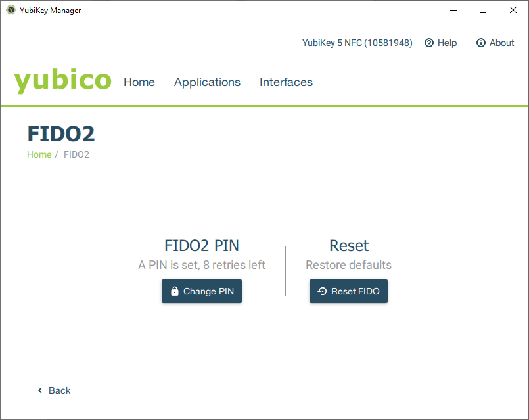Image resolution: width=529 pixels, height=420 pixels.
Task: Click the yubico logo
Action: [x=62, y=80]
